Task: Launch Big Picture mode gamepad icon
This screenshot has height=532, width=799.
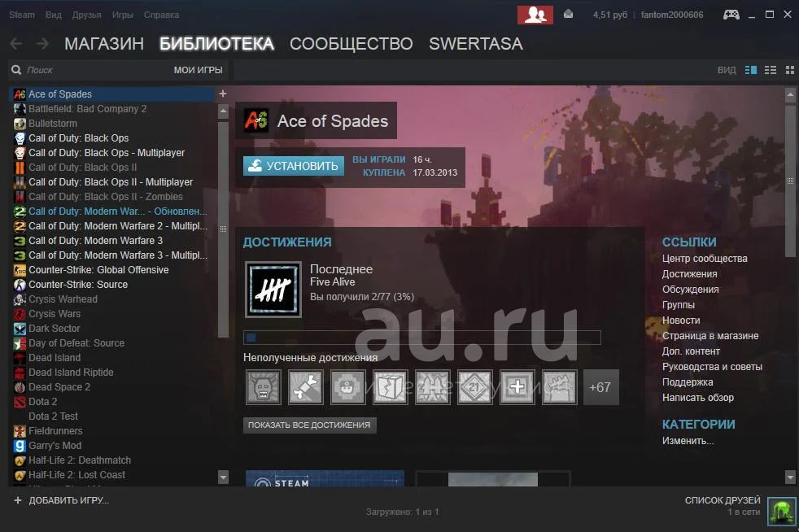Action: [x=731, y=15]
